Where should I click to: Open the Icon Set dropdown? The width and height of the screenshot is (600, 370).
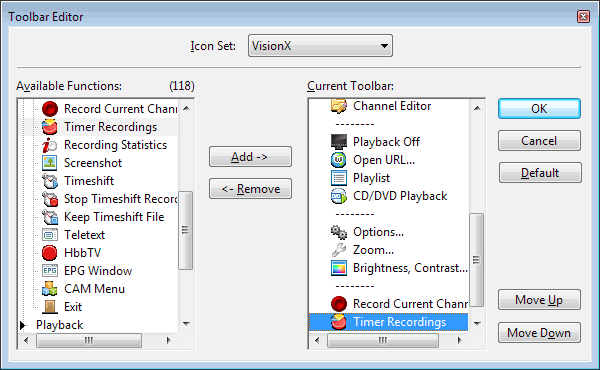(320, 46)
